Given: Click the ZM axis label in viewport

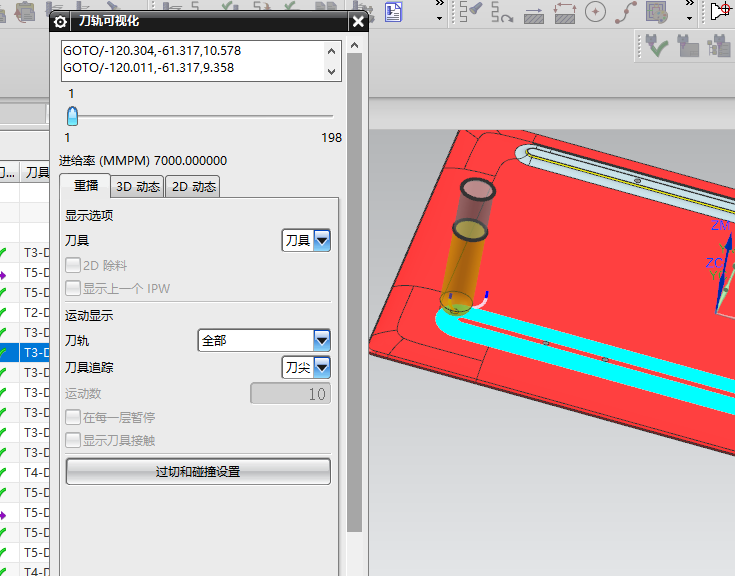Looking at the screenshot, I should click(720, 225).
